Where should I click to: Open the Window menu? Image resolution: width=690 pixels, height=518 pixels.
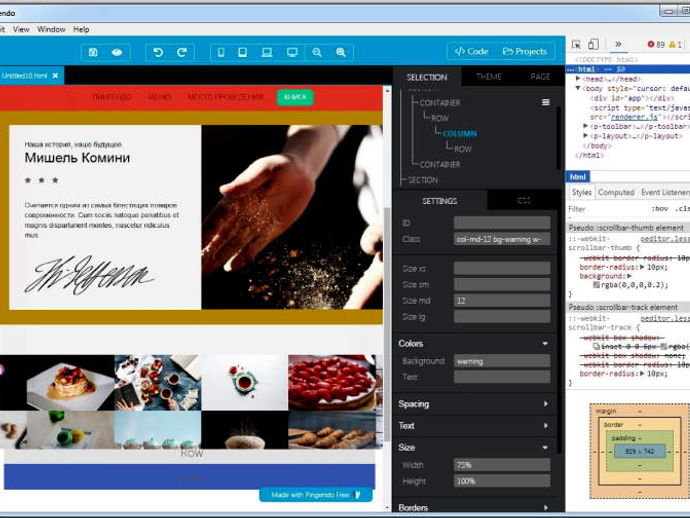click(51, 29)
